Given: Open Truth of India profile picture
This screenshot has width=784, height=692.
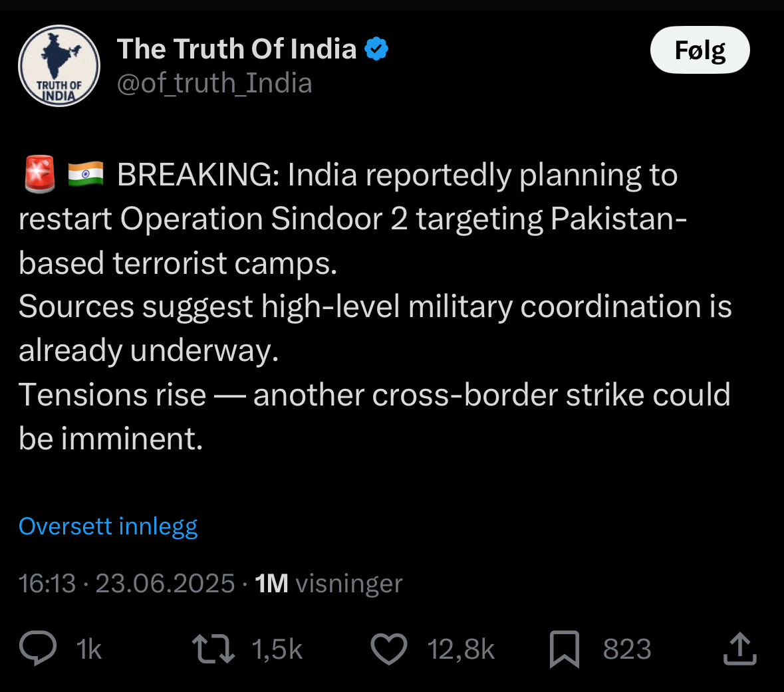Looking at the screenshot, I should point(59,66).
